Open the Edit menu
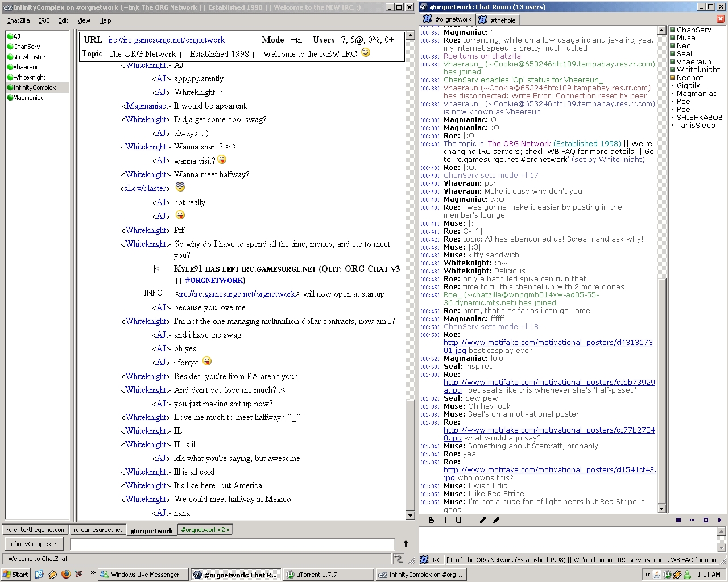This screenshot has height=582, width=728. pyautogui.click(x=63, y=20)
